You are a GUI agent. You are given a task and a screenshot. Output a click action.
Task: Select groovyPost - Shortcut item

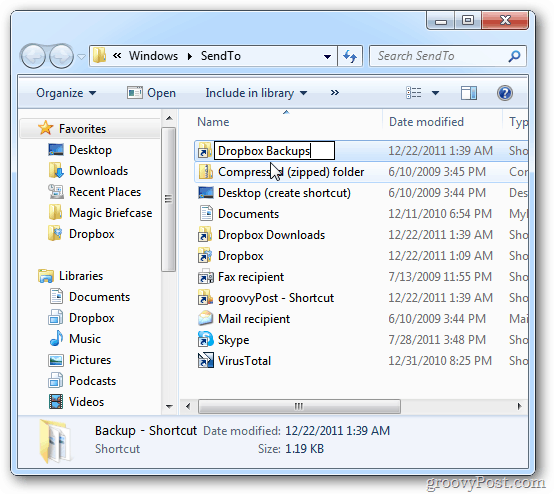(276, 298)
